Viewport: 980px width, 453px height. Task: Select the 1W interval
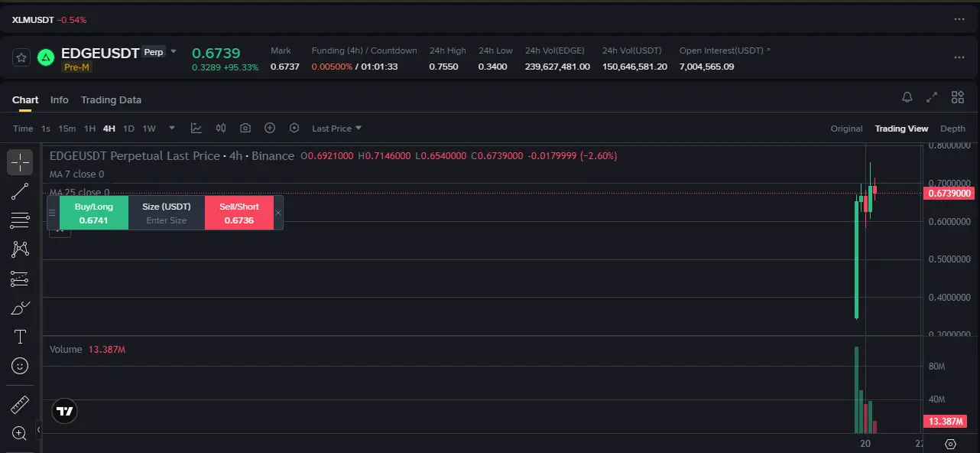coord(149,129)
